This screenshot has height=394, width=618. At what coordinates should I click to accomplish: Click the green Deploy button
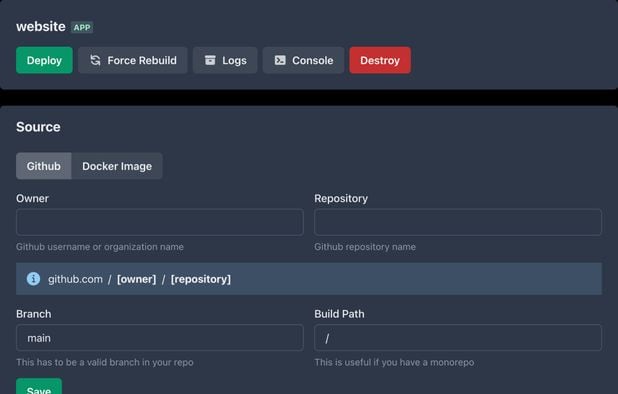coord(44,60)
